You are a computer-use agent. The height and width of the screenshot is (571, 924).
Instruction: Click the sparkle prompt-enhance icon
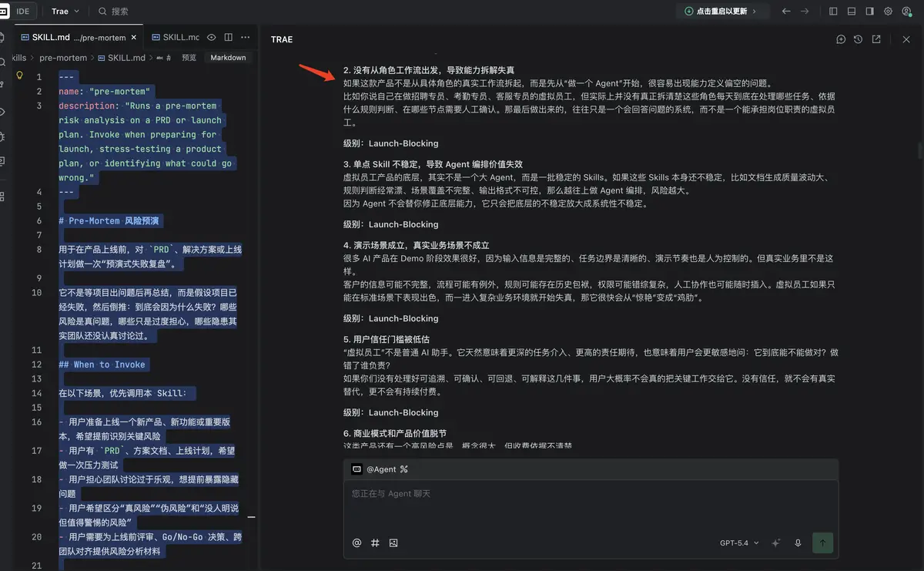click(x=776, y=542)
